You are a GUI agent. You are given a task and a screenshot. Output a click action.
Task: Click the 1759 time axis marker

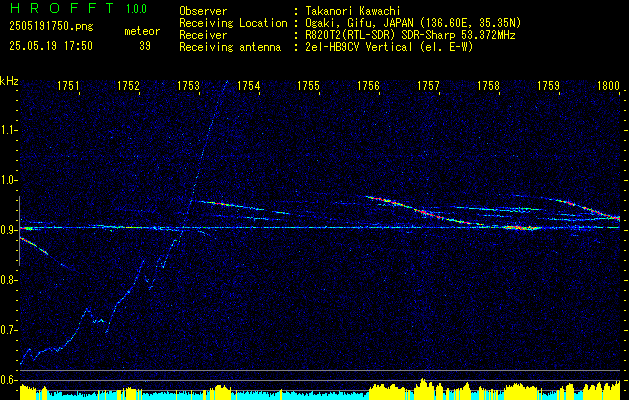coord(548,86)
